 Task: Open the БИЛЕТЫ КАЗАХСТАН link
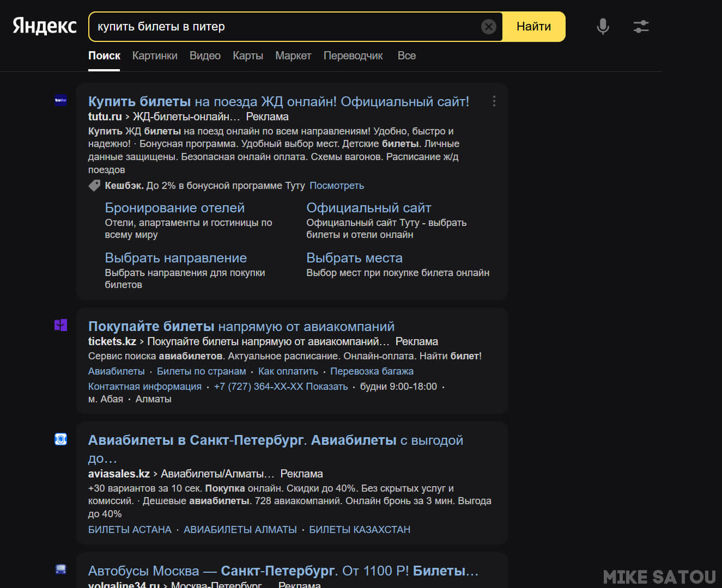pos(360,530)
